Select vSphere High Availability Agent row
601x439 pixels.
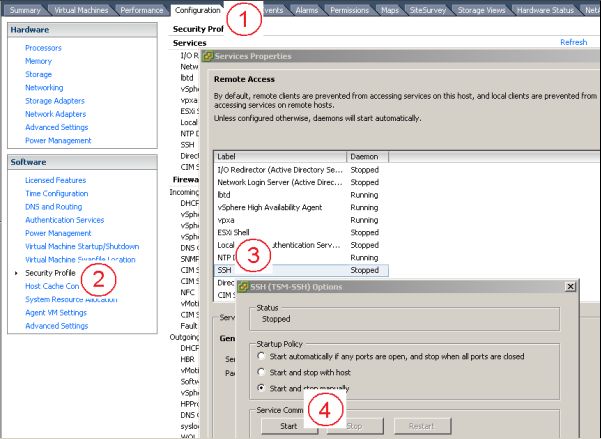coord(301,207)
